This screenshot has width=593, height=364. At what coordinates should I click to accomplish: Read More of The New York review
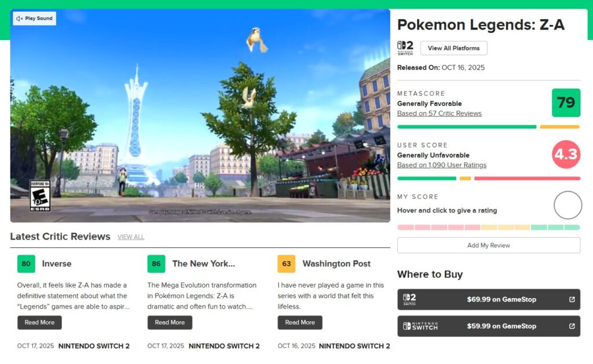pyautogui.click(x=170, y=322)
